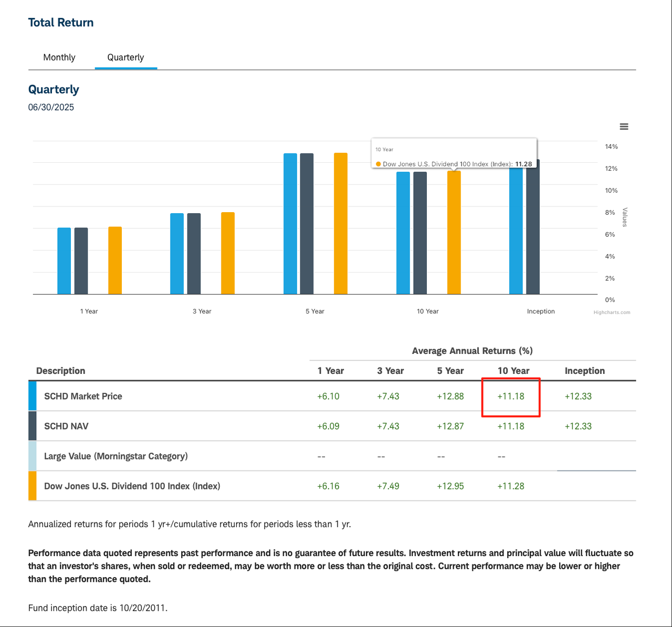Open the chart context menu hamburger icon
Screen dimensions: 672x627
coord(624,127)
